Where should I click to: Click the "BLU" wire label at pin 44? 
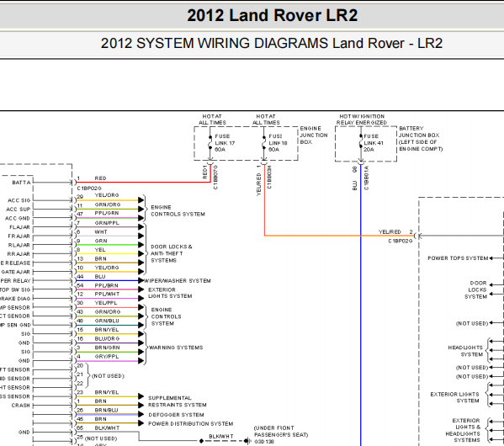[100, 277]
